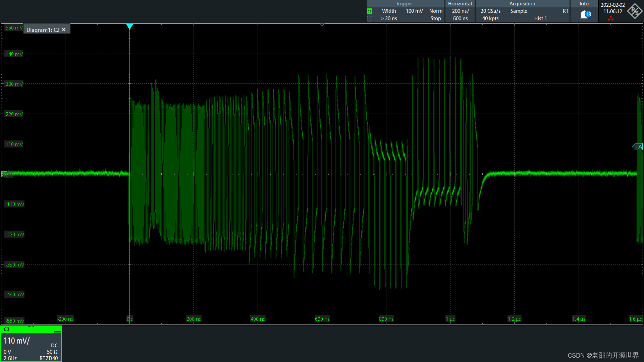Image resolution: width=644 pixels, height=362 pixels.
Task: Click the 550 mV vertical axis label
Action: click(x=14, y=28)
